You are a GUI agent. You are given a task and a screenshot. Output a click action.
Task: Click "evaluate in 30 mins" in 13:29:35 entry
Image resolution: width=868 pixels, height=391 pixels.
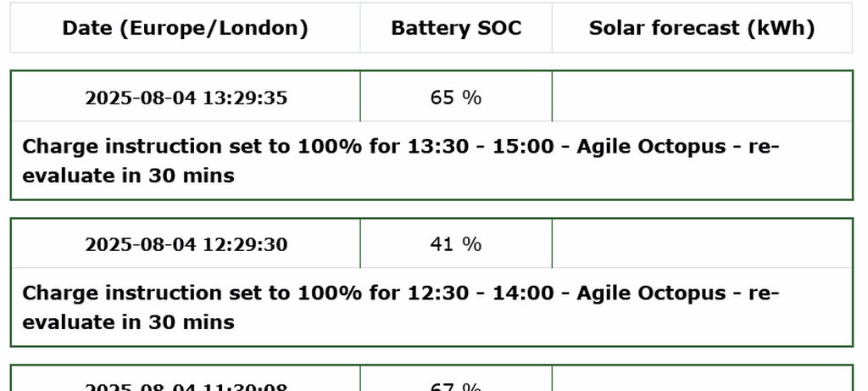click(128, 176)
